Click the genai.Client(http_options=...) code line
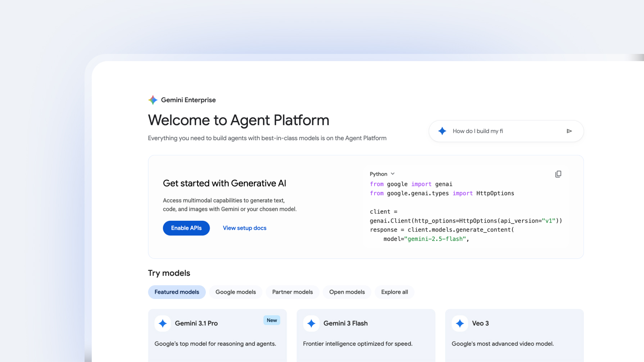 coord(466,221)
